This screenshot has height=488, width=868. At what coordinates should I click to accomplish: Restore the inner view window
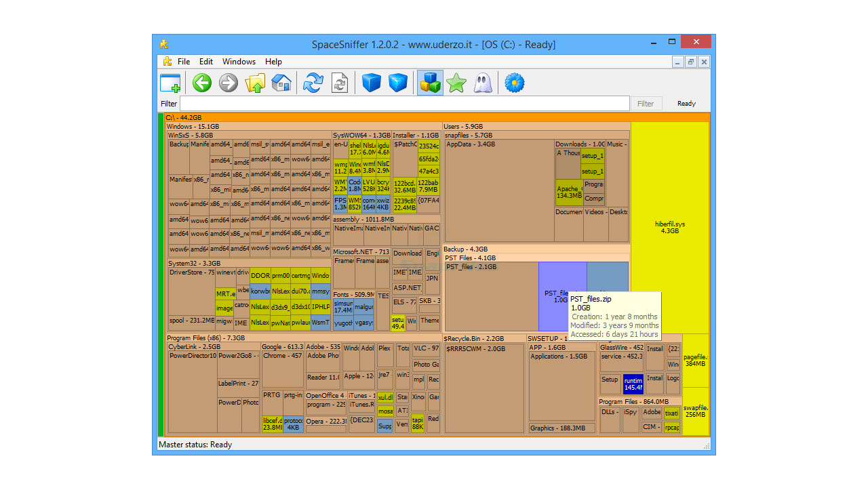(x=691, y=62)
